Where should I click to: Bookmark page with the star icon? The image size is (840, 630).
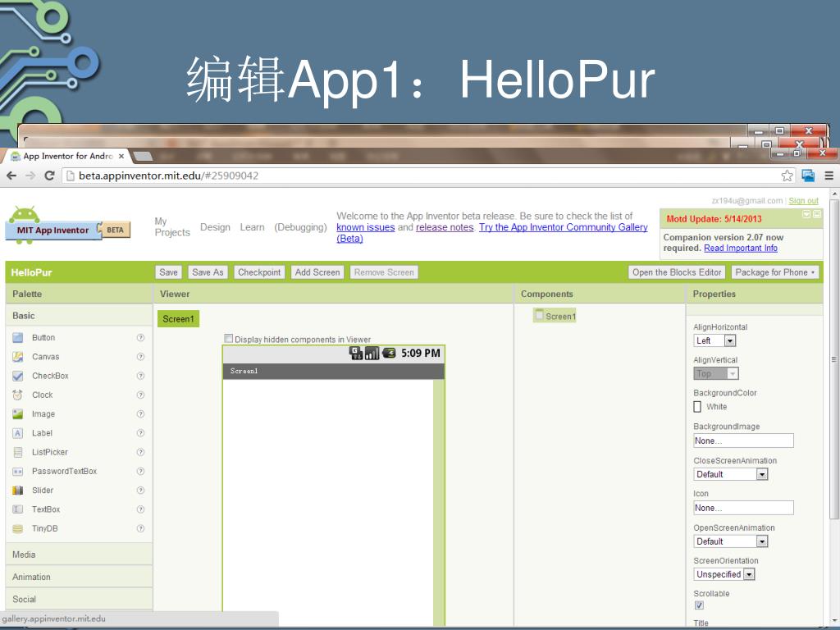pos(787,176)
